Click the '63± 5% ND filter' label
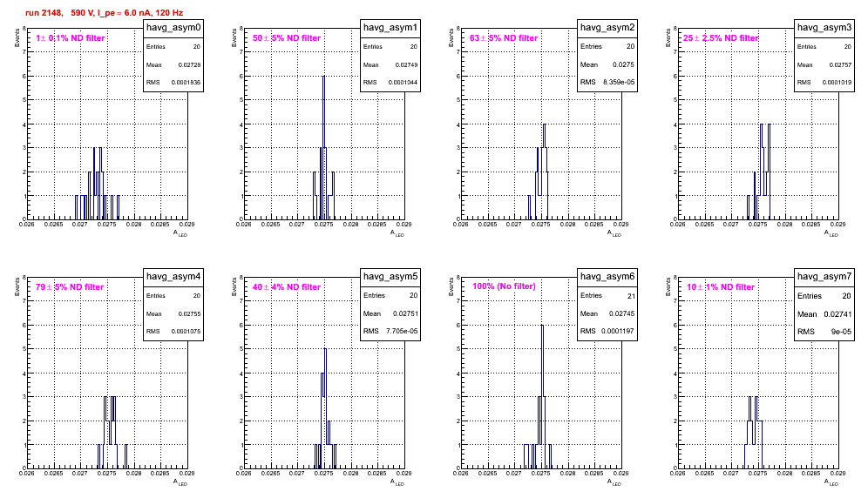 pyautogui.click(x=504, y=37)
